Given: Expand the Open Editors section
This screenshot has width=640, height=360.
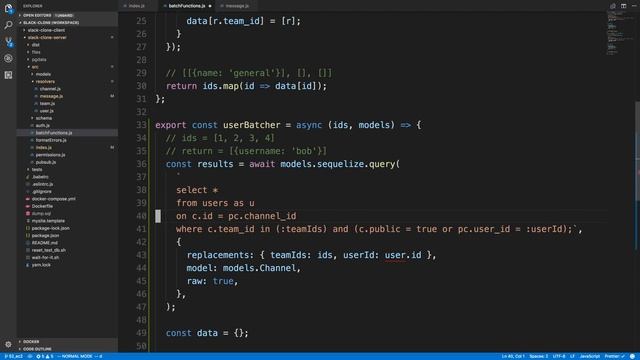Looking at the screenshot, I should pos(67,16).
